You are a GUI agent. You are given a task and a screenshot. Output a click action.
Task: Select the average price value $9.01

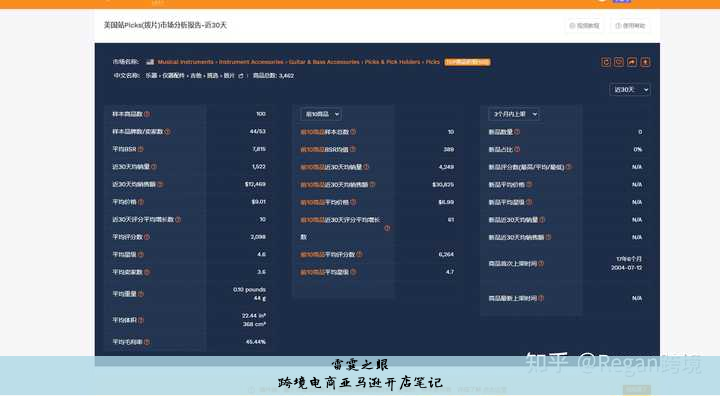[259, 202]
